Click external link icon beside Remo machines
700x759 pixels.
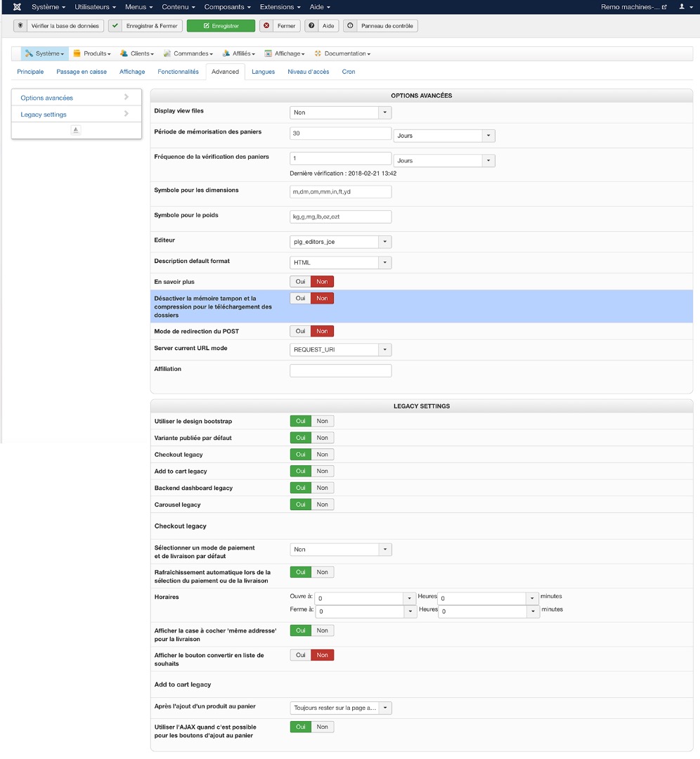click(x=664, y=7)
